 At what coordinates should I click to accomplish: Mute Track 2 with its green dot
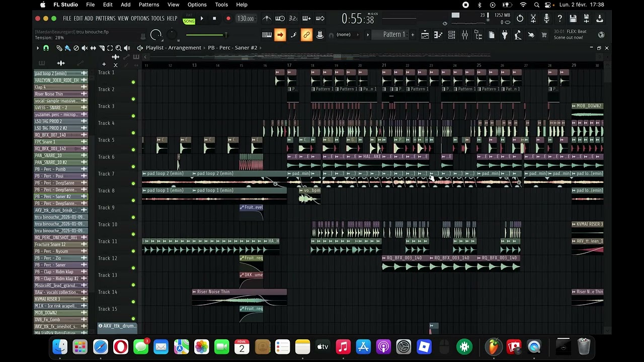(133, 99)
